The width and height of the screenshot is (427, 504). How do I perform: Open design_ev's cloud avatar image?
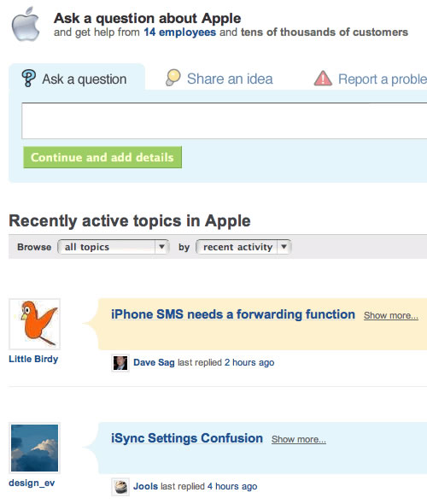(x=35, y=448)
